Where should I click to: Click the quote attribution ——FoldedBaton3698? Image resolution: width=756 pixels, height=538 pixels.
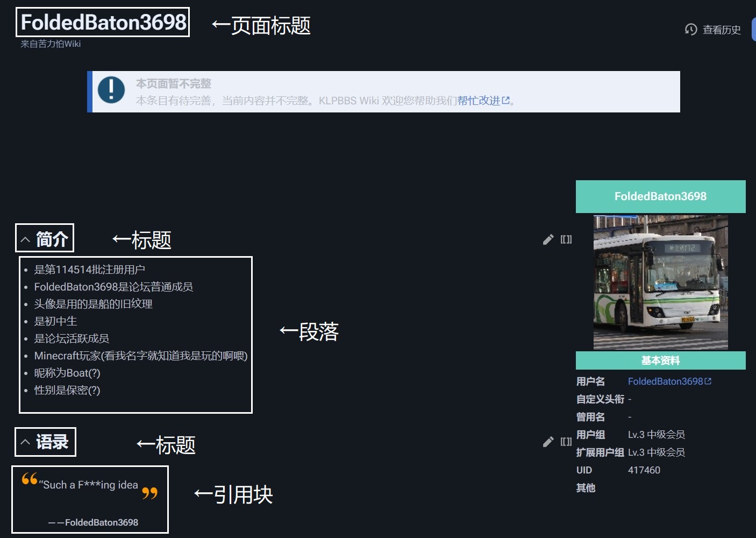[93, 522]
